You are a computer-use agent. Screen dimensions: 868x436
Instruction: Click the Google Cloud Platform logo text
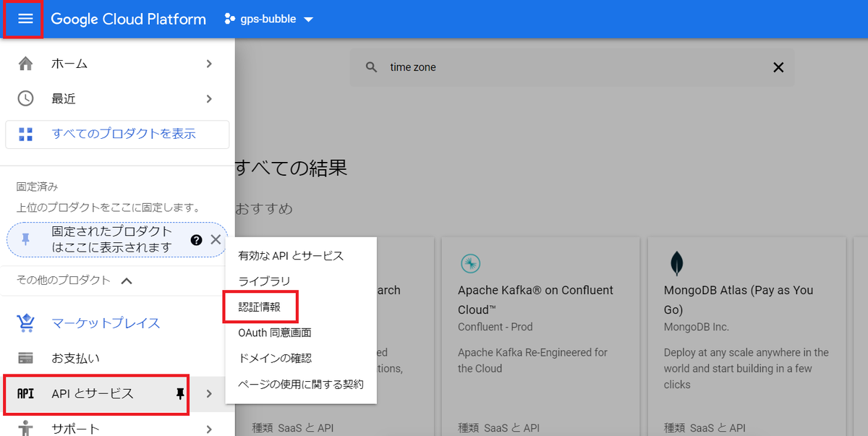[129, 20]
